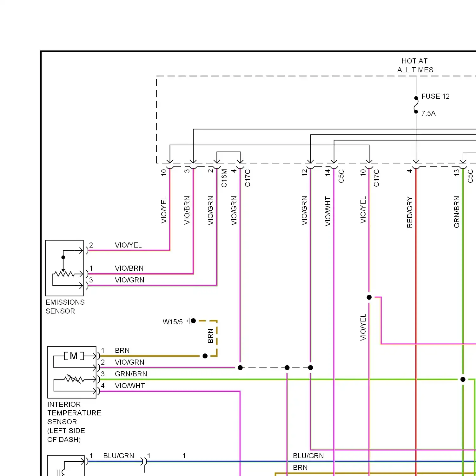476x476 pixels.
Task: Click horizontal "GRN/BRN" label at sensor pin 3
Action: pos(131,374)
